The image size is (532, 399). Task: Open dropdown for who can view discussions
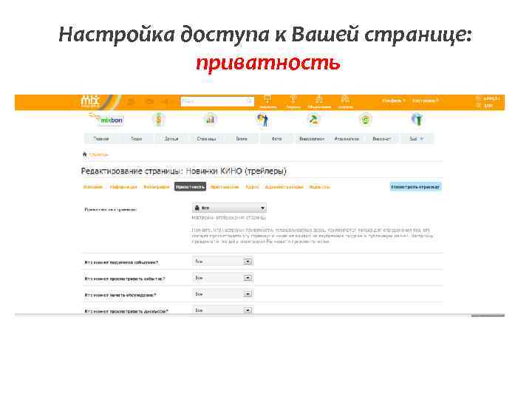point(223,310)
